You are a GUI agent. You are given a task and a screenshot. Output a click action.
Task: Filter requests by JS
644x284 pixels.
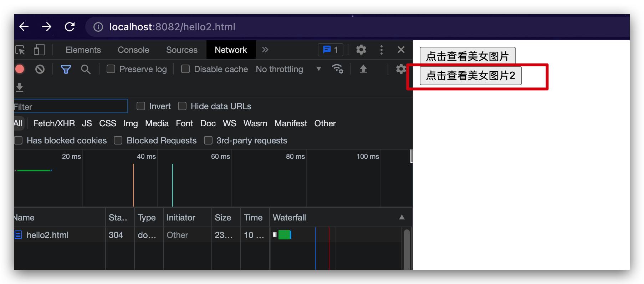coord(87,123)
